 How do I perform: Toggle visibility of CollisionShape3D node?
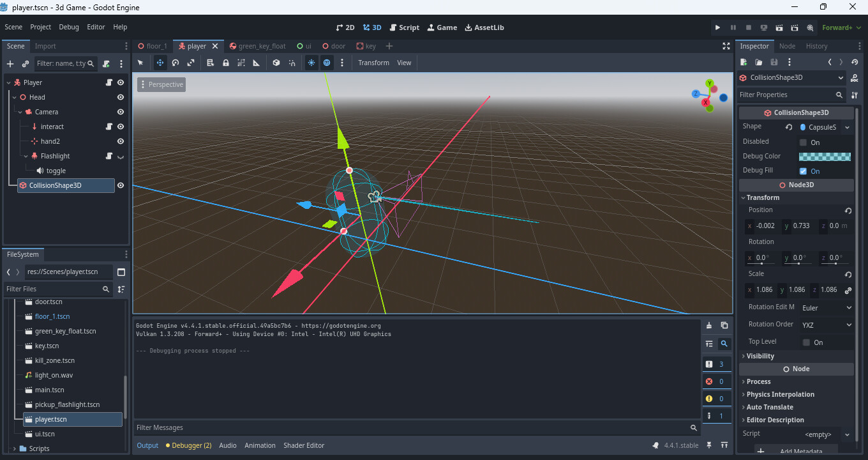click(x=120, y=185)
